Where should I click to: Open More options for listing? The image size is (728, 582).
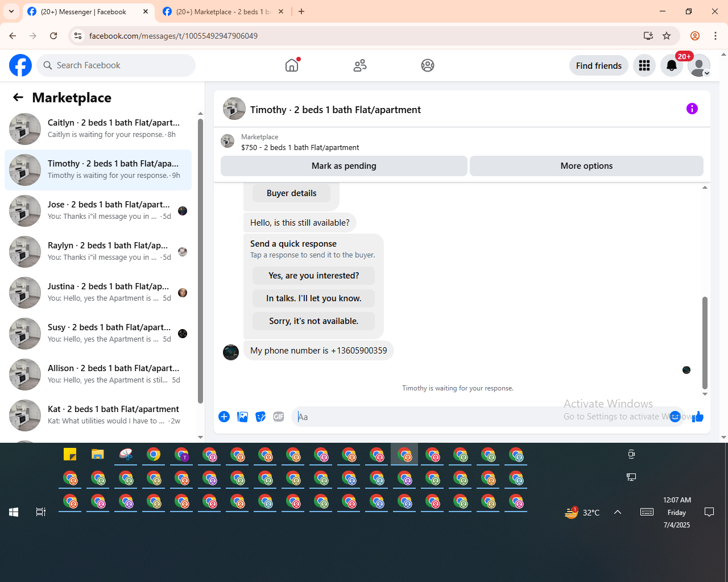[586, 166]
